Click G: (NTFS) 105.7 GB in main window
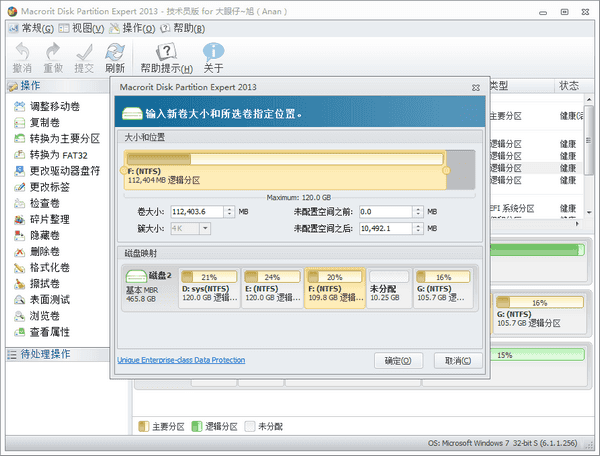The image size is (600, 456). [540, 314]
